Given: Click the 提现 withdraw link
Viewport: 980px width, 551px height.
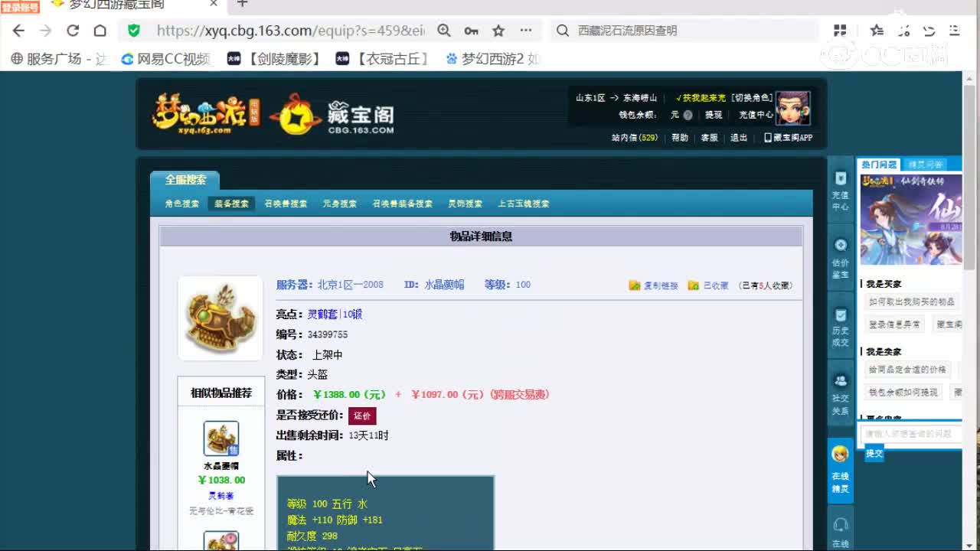Looking at the screenshot, I should [714, 115].
